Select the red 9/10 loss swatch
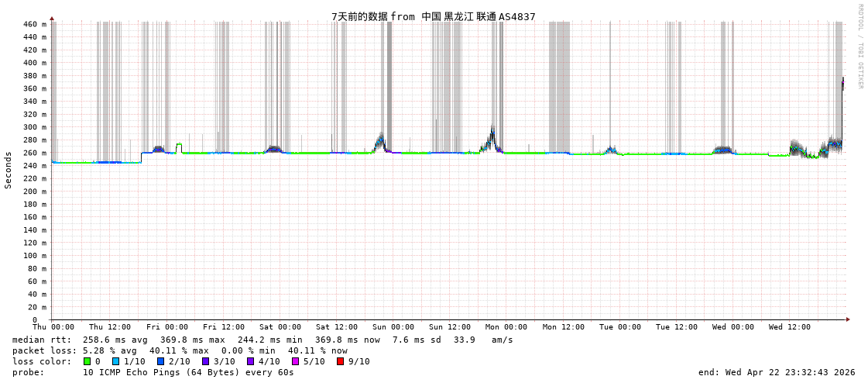Image resolution: width=868 pixels, height=383 pixels. pyautogui.click(x=340, y=361)
